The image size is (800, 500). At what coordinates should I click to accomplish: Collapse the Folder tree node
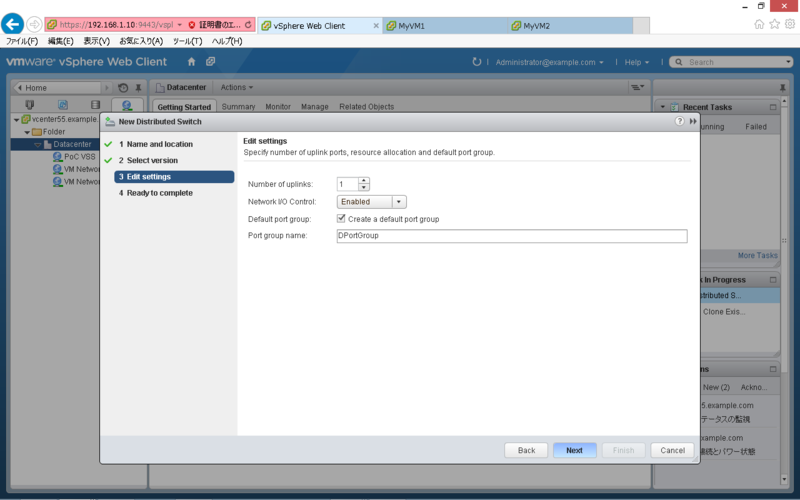click(27, 132)
